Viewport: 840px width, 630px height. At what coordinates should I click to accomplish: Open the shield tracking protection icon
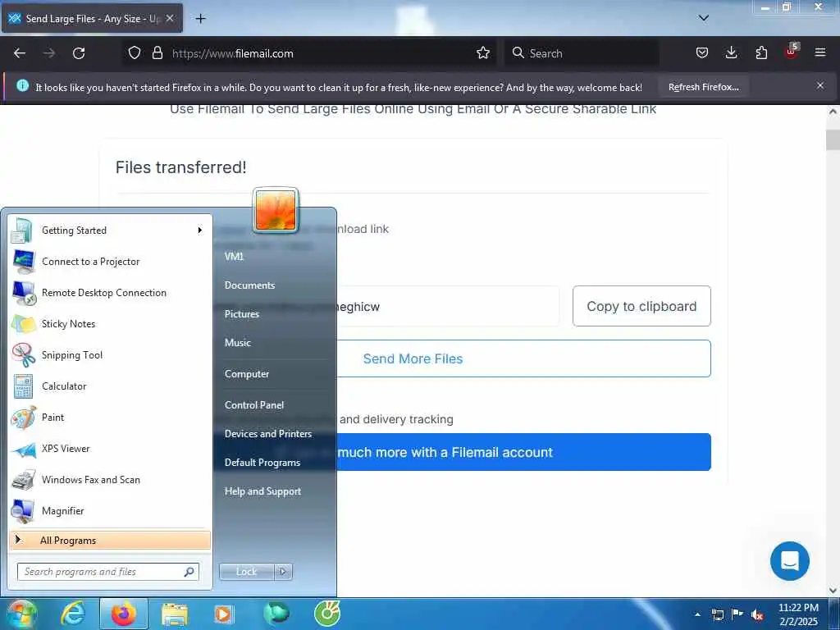coord(135,53)
